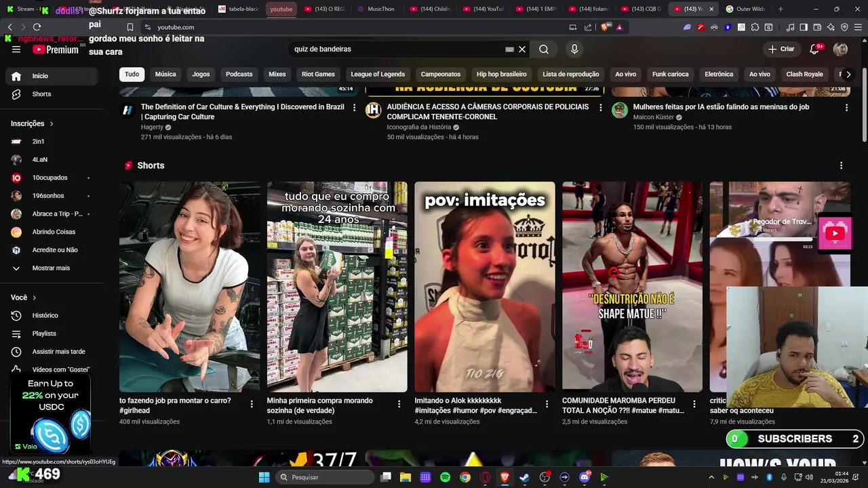868x488 pixels.
Task: Open the Brave Leo AI sparkle icon
Action: 831,27
